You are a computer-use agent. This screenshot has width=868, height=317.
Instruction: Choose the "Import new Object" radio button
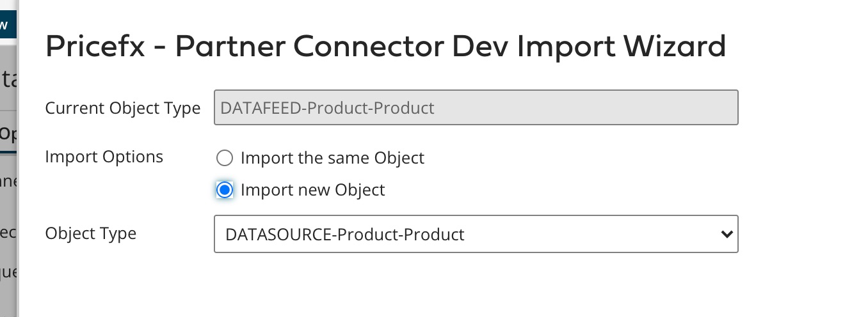pos(224,190)
